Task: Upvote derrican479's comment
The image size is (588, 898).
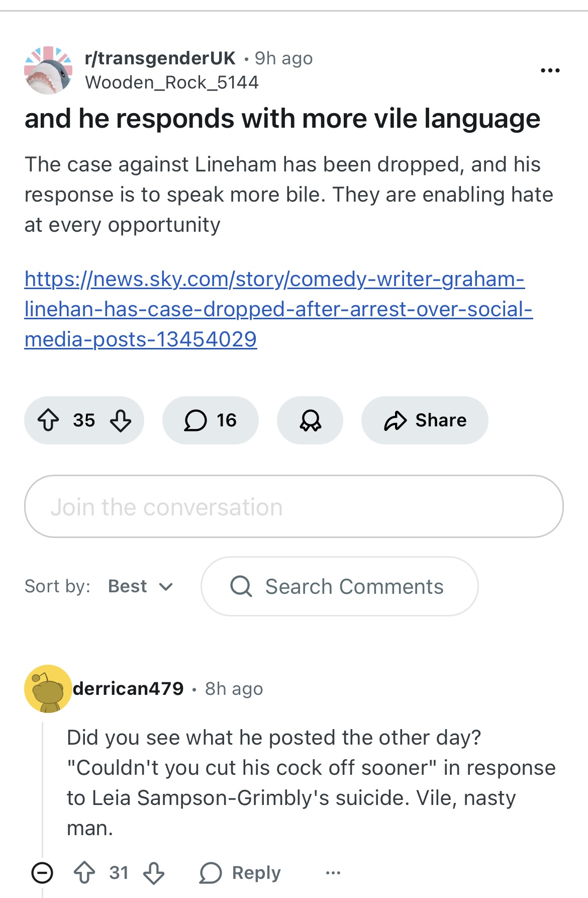Action: [84, 872]
